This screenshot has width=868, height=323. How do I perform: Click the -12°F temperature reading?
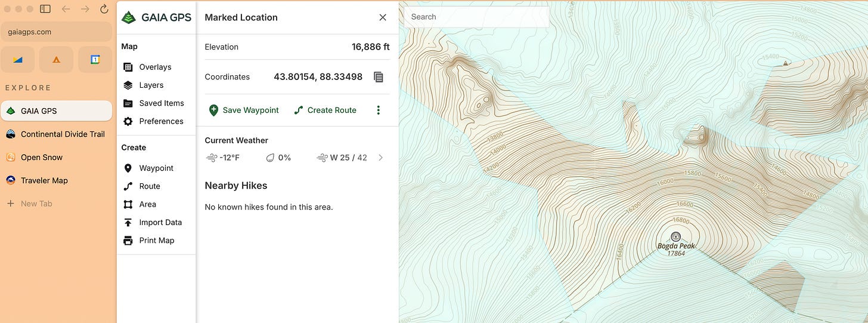(x=230, y=158)
